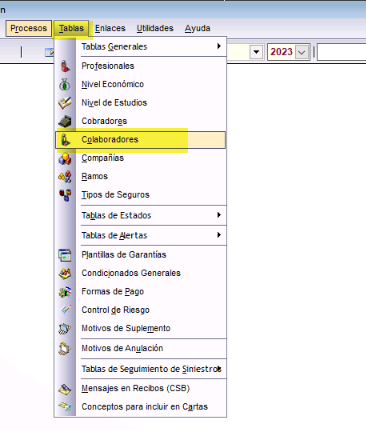
Task: Click the Control de Riesgo icon
Action: point(65,310)
